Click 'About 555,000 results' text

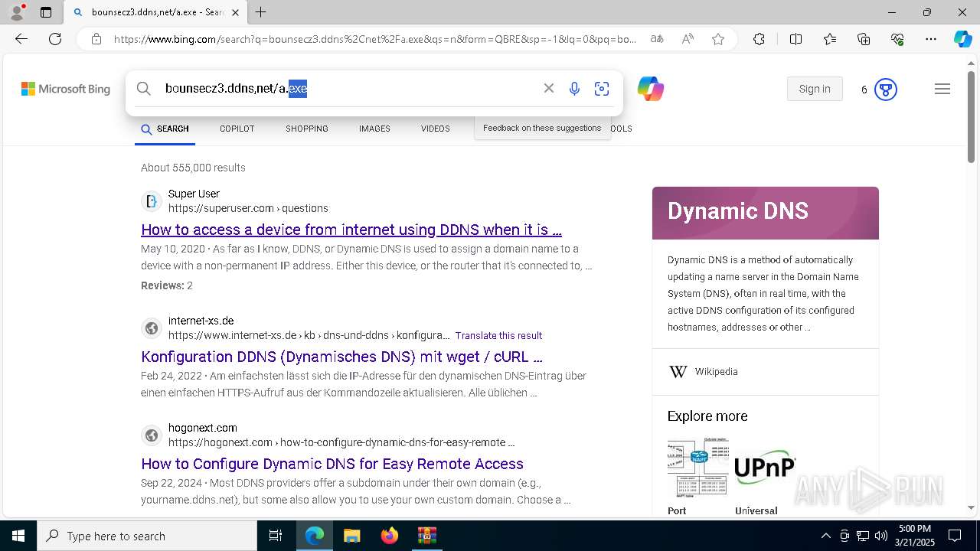point(193,168)
